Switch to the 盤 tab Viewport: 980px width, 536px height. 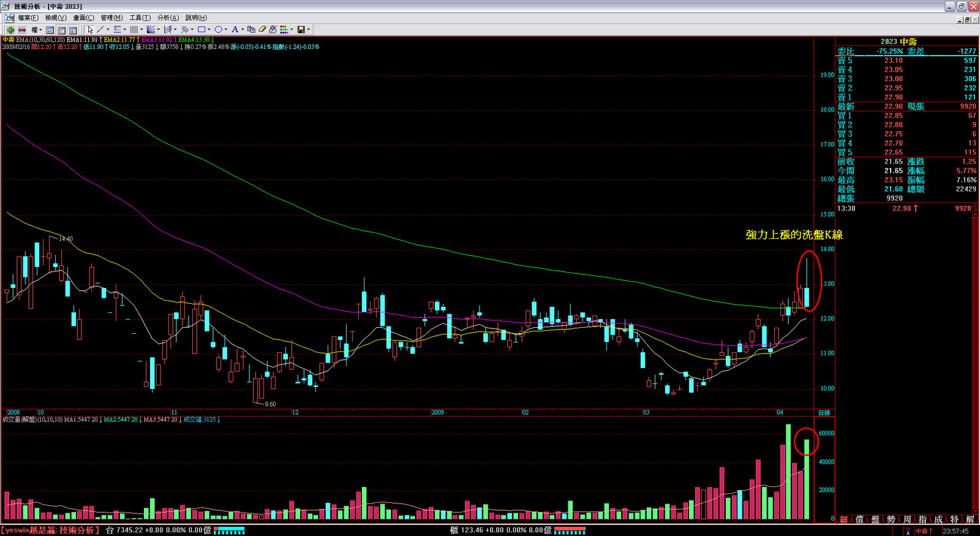pos(875,519)
